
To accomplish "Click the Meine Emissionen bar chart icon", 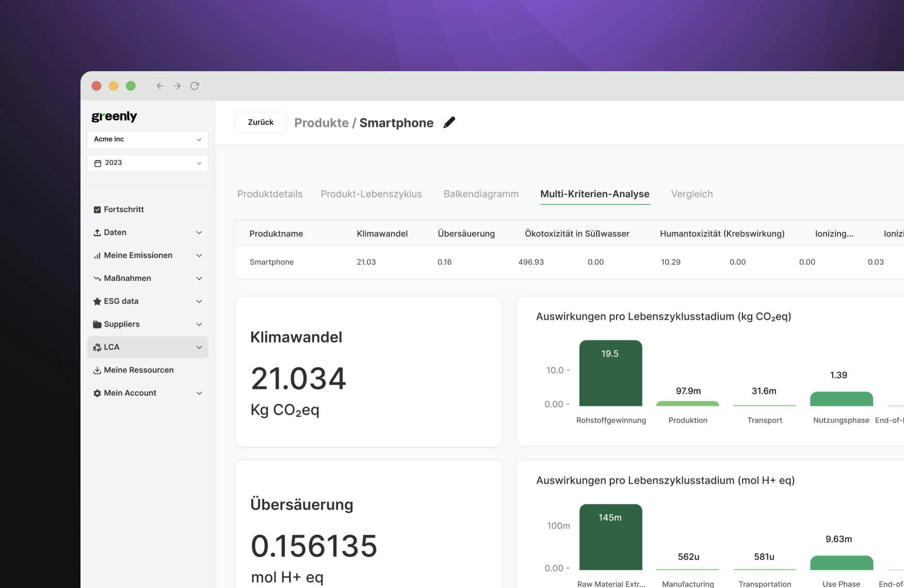I will [97, 255].
